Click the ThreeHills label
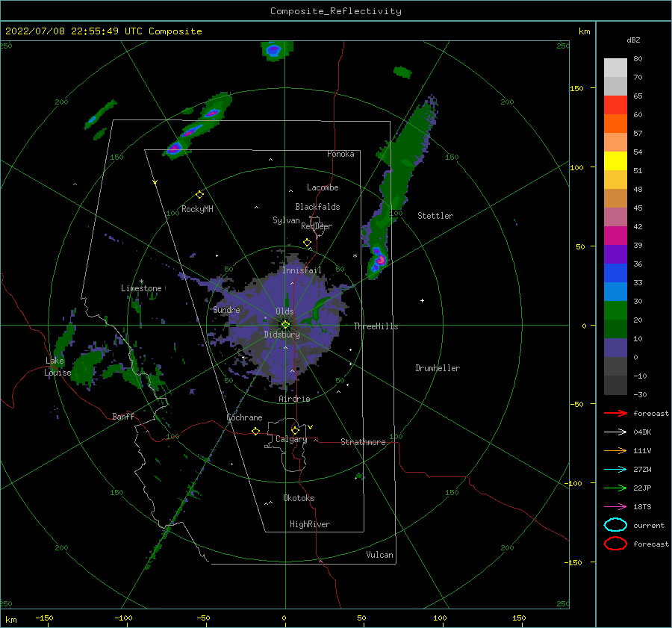The image size is (672, 628). (376, 326)
